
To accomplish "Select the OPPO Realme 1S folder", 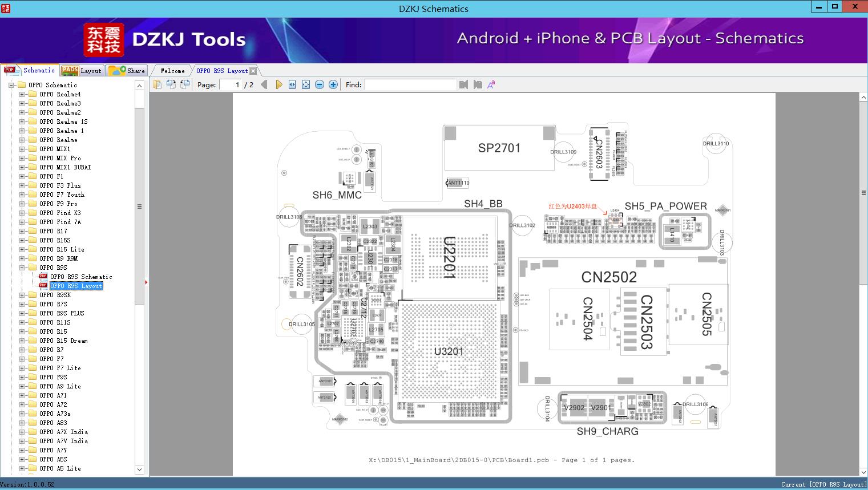I will [63, 122].
